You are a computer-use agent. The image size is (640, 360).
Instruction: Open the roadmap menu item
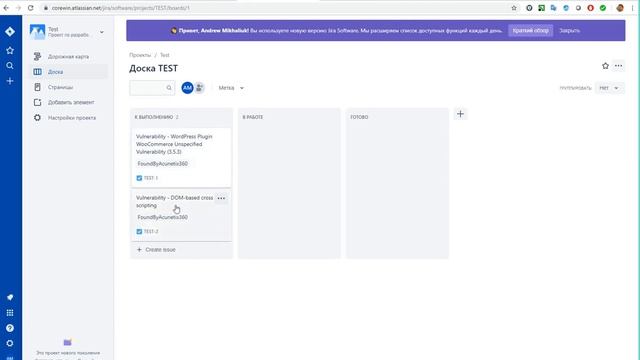coord(69,56)
